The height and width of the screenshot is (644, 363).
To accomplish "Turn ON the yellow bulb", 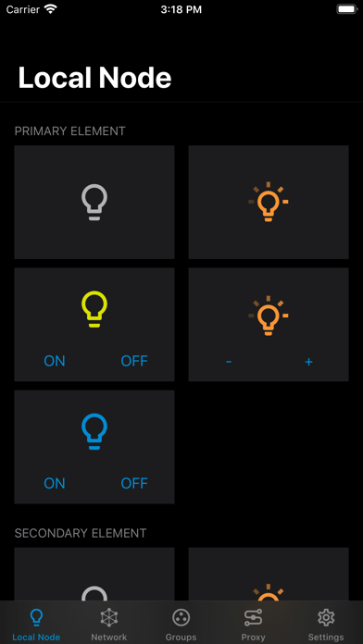I will pyautogui.click(x=55, y=361).
